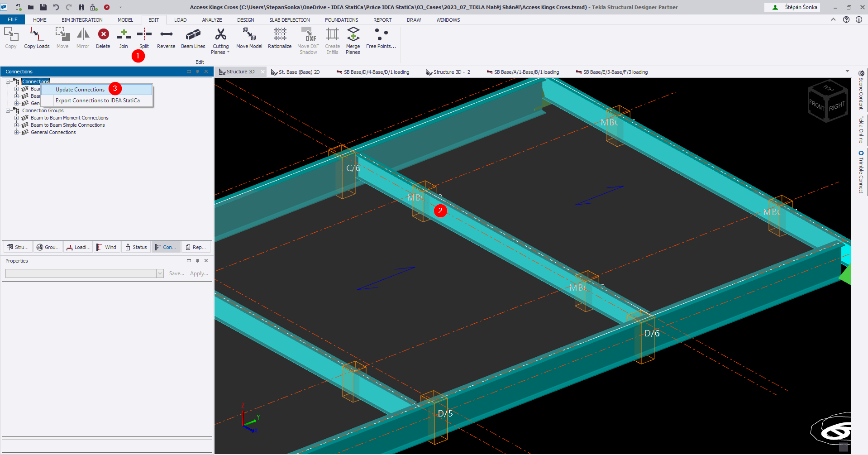Click the Split tool in the Edit ribbon
Viewport: 868px width, 455px height.
(144, 38)
